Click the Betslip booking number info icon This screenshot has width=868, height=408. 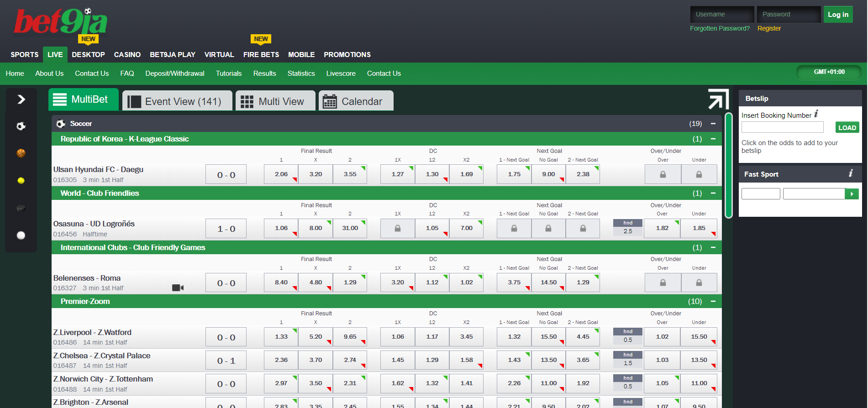click(x=816, y=114)
